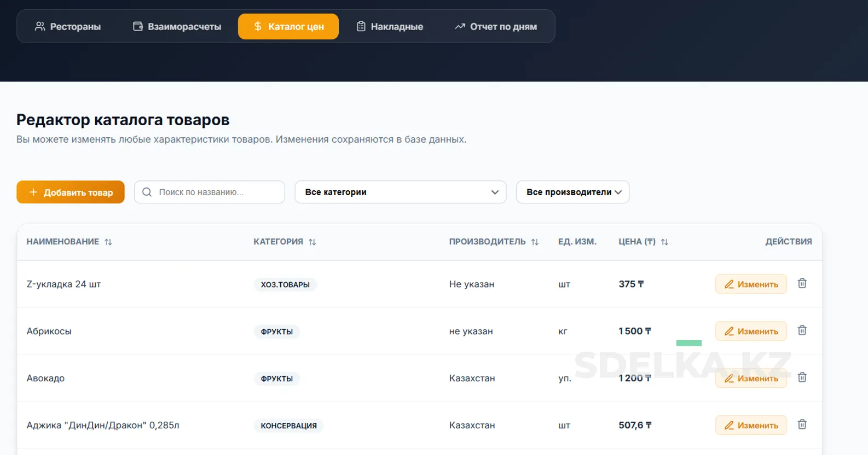The image size is (868, 455).
Task: Click the wallet icon on Взаиморасчеты tab
Action: [138, 26]
